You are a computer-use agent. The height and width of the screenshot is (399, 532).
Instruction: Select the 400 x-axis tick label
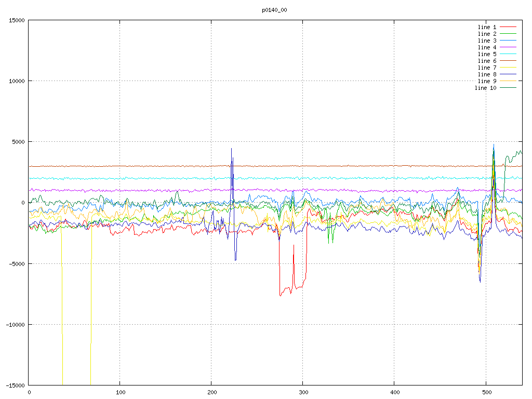394,392
